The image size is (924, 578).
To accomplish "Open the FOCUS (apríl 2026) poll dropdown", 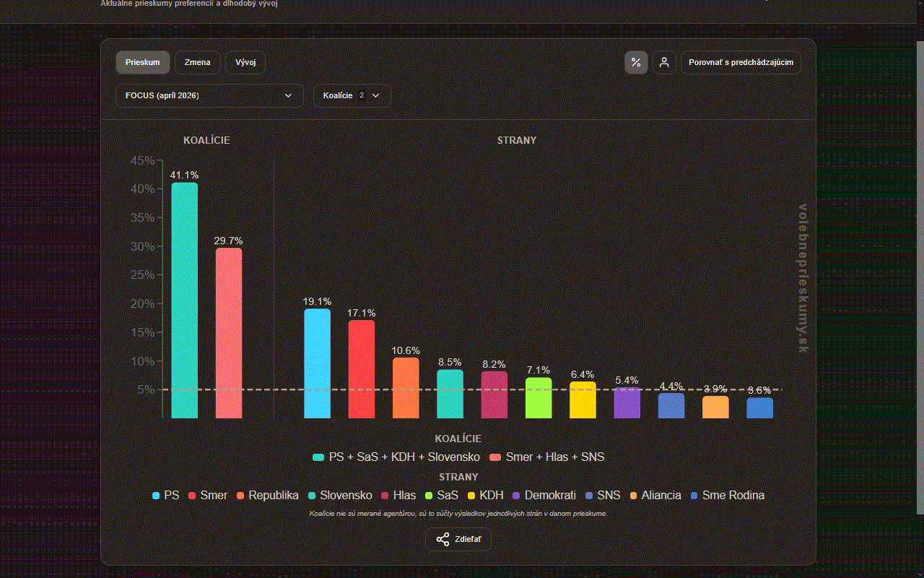I will [x=209, y=95].
